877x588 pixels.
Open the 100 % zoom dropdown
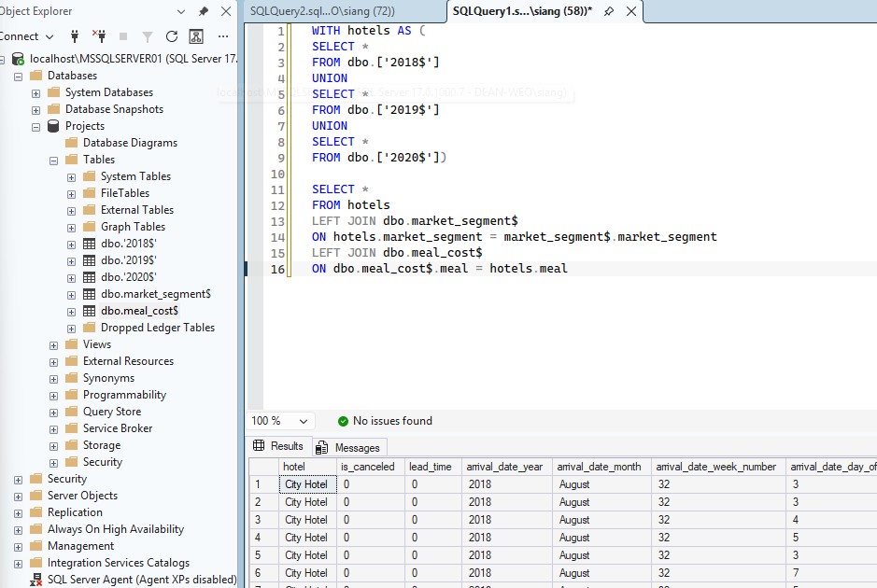tap(279, 421)
